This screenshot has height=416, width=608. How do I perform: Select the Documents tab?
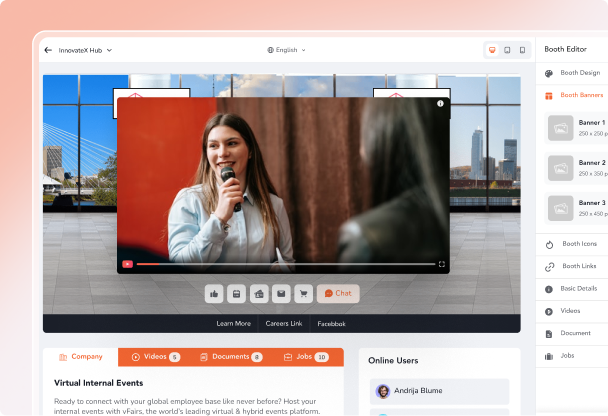pos(231,357)
